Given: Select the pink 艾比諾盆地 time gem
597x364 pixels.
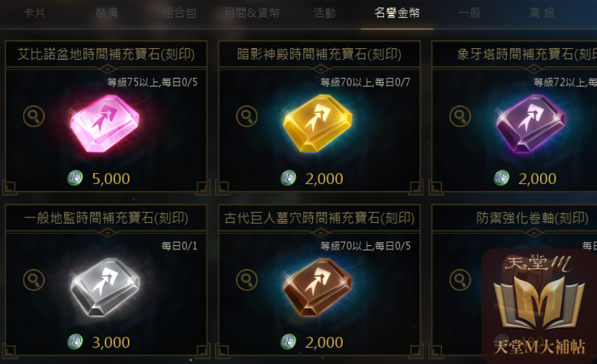Looking at the screenshot, I should (x=105, y=124).
